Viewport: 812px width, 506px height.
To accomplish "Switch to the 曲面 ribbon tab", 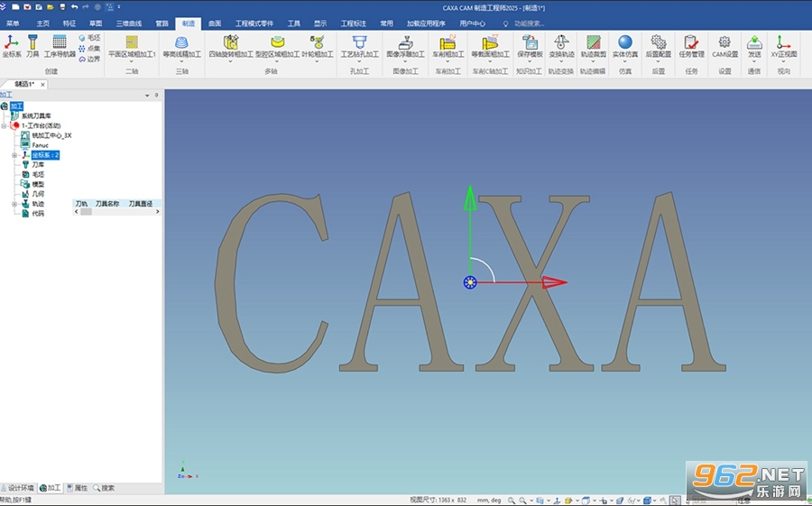I will [x=215, y=23].
